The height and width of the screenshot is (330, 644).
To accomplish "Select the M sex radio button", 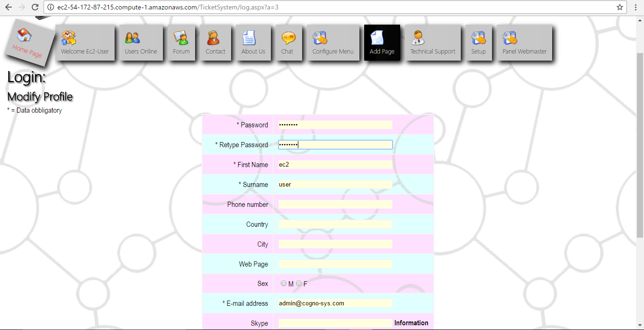I will coord(283,283).
